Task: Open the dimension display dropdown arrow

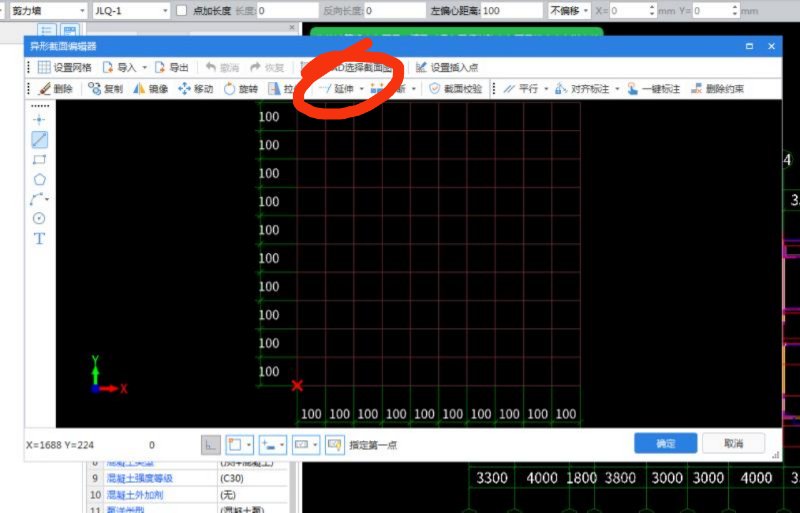Action: click(x=315, y=445)
